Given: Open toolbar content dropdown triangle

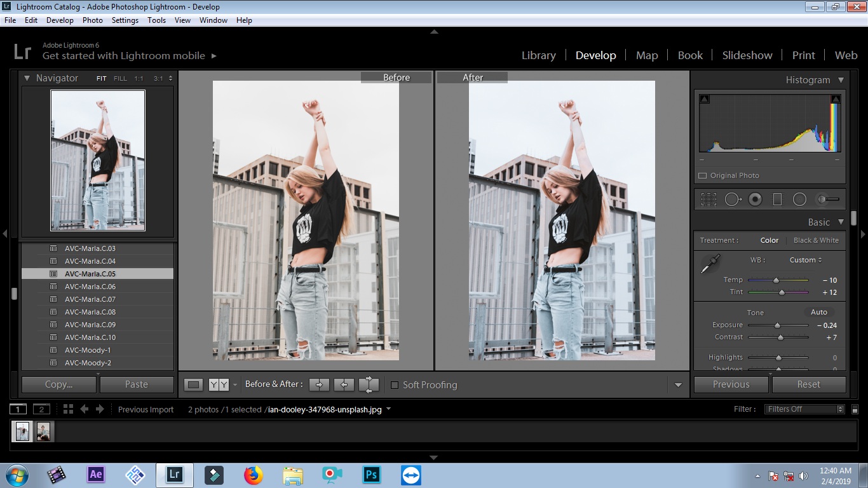Looking at the screenshot, I should (x=678, y=385).
